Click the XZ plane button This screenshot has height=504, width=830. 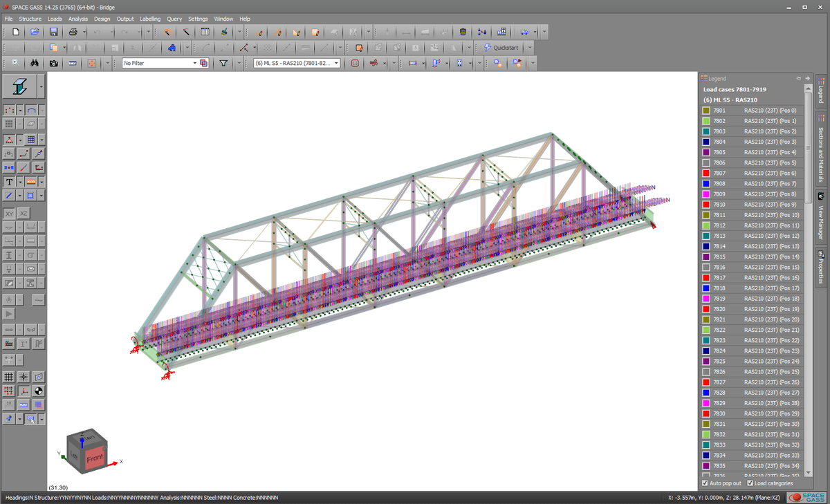(24, 214)
